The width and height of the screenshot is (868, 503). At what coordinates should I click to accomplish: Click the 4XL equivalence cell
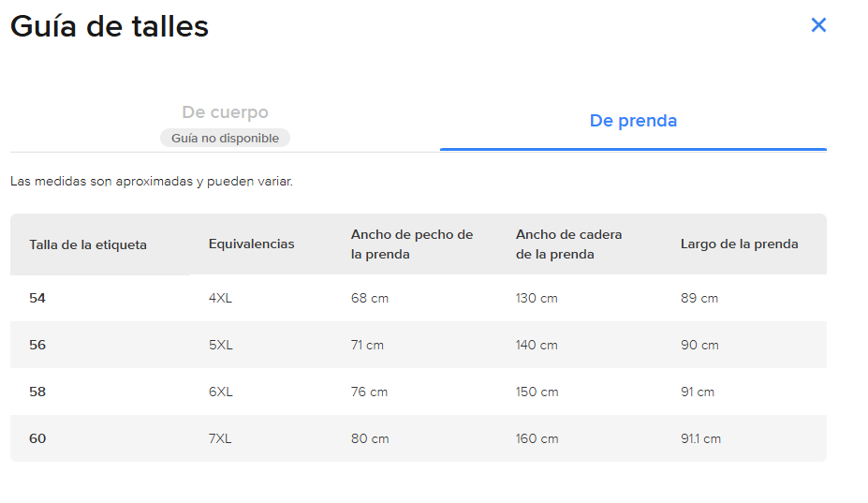pos(220,298)
